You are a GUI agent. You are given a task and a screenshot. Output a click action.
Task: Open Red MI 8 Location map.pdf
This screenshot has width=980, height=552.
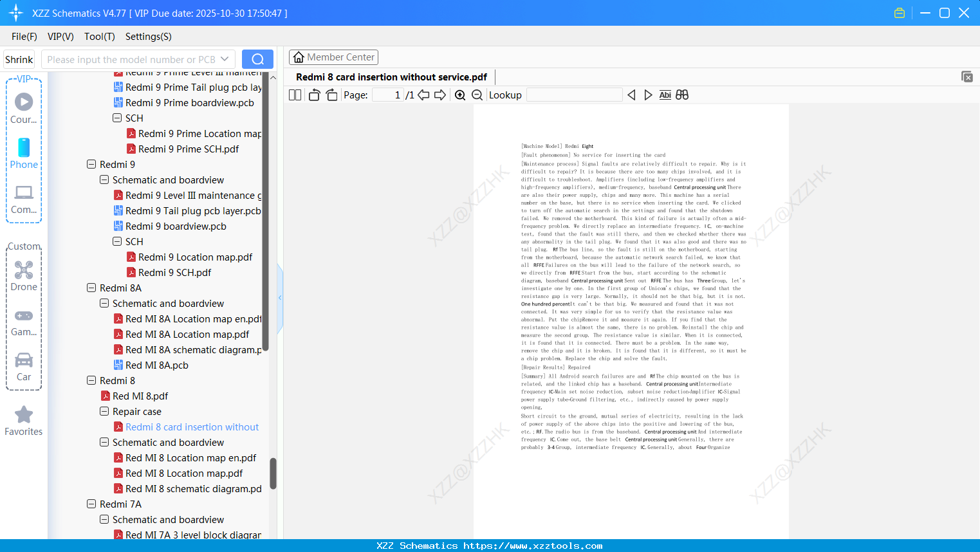(184, 474)
